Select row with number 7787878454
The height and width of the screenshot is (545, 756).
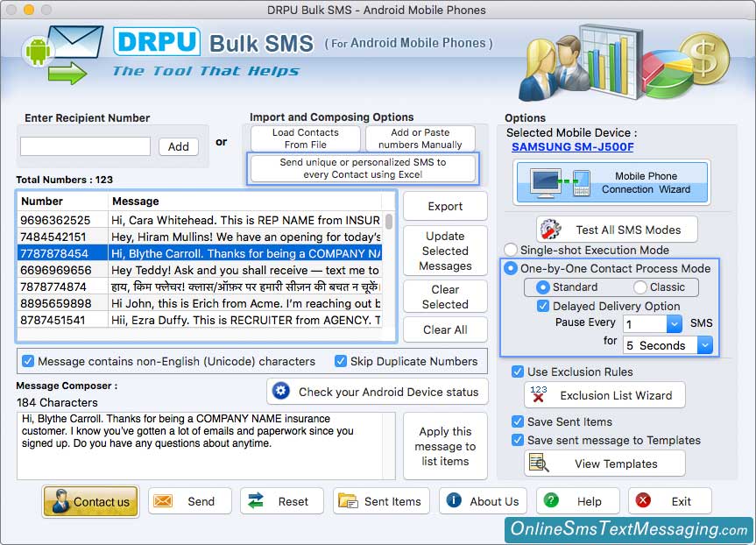(200, 253)
